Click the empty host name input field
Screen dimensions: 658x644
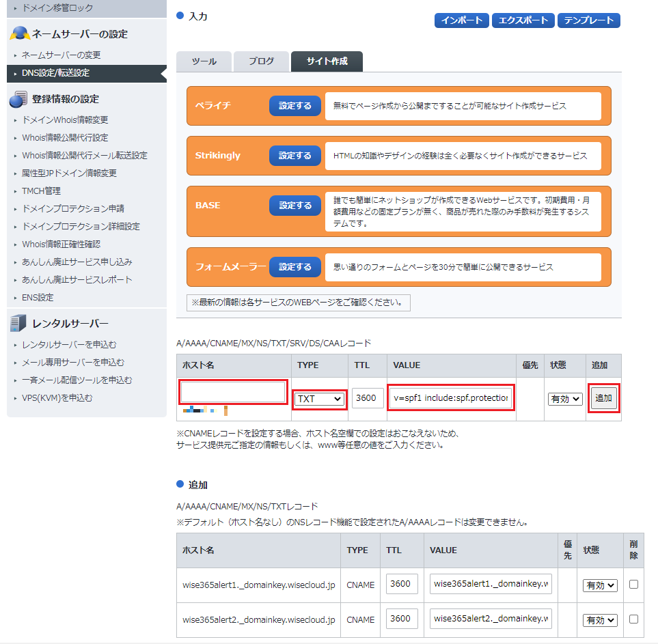pos(233,392)
